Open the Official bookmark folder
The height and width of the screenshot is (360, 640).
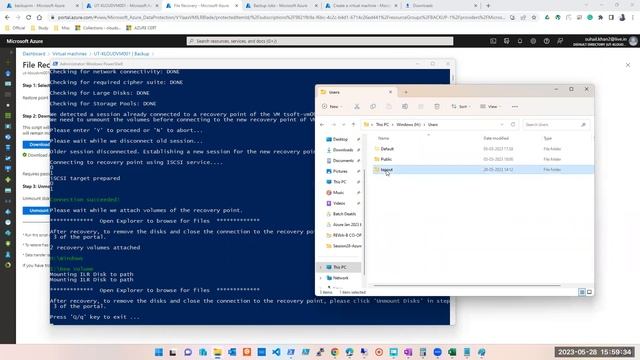click(15, 28)
